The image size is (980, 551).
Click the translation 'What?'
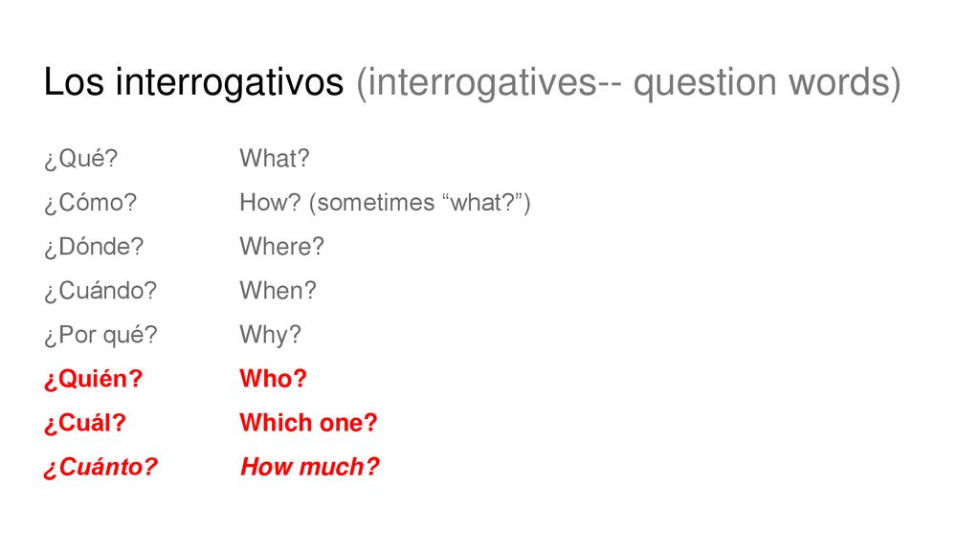275,158
